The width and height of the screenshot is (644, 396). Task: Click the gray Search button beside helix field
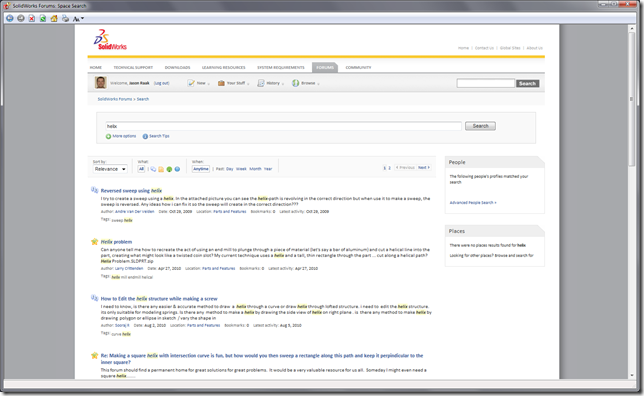tap(480, 126)
